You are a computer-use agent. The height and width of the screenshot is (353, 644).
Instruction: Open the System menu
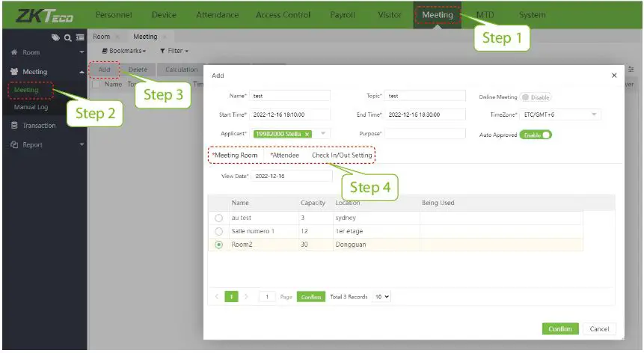[x=533, y=15]
